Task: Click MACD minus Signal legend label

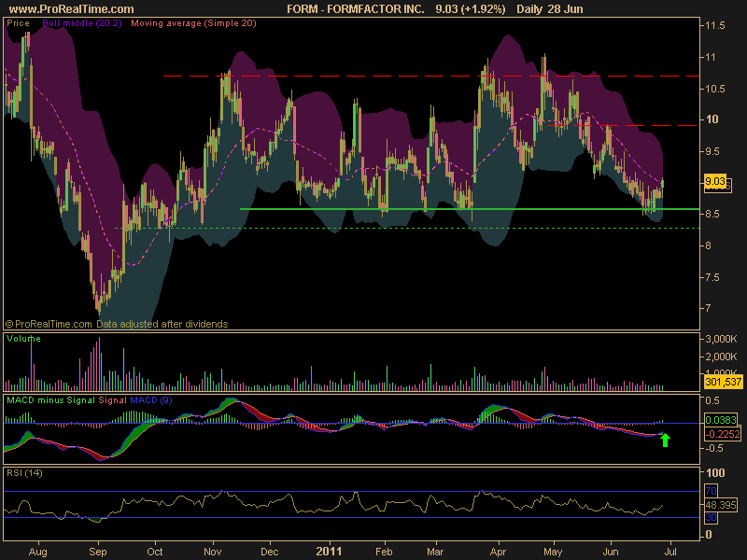Action: [x=51, y=400]
